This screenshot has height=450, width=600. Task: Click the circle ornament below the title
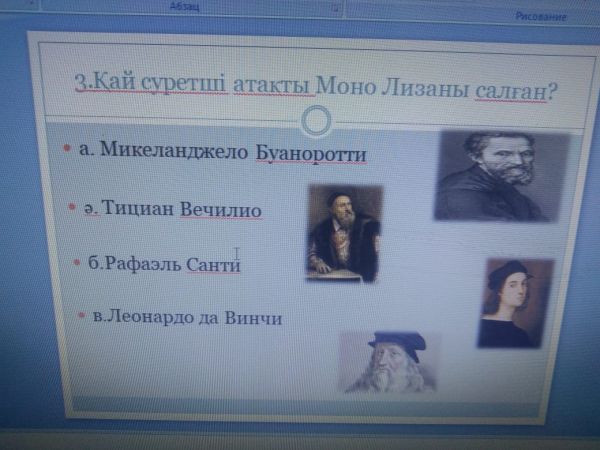[316, 122]
